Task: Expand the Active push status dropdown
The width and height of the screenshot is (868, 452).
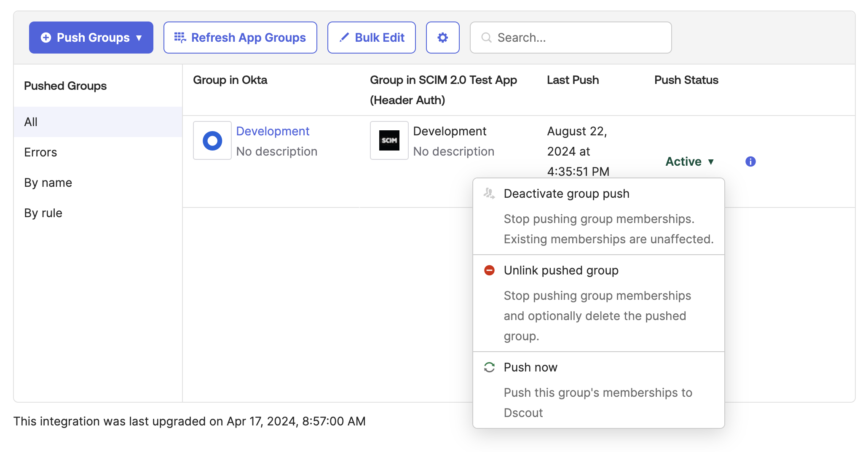Action: tap(690, 161)
